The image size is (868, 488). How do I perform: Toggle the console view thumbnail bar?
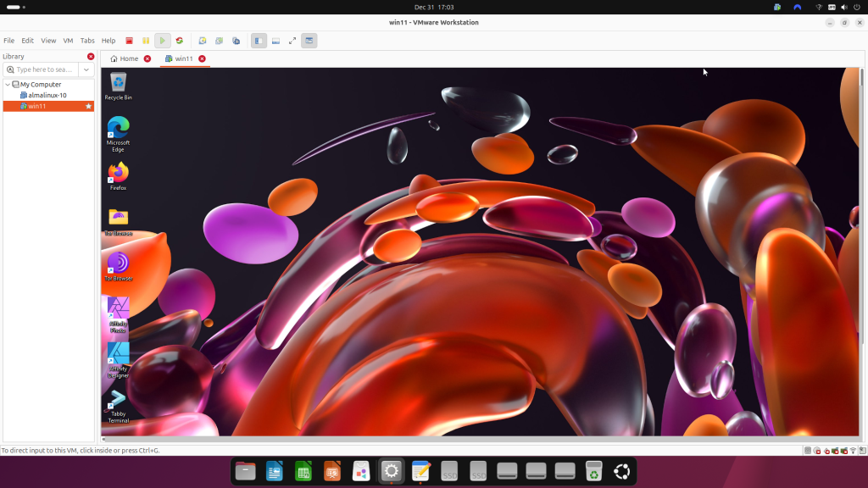(275, 40)
